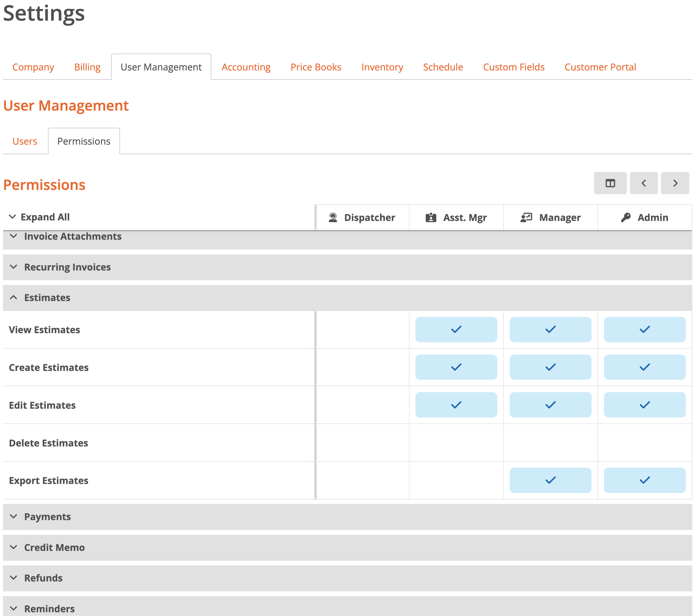The width and height of the screenshot is (699, 616).
Task: Click the Export Estimates row label
Action: click(48, 480)
